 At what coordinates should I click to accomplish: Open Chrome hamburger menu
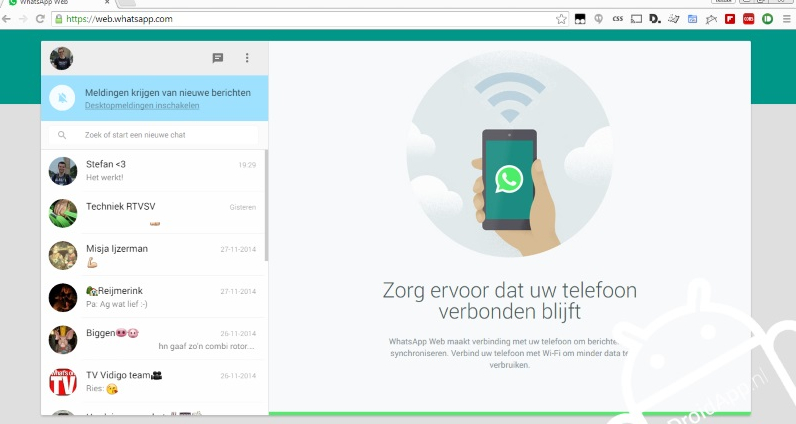(x=786, y=19)
